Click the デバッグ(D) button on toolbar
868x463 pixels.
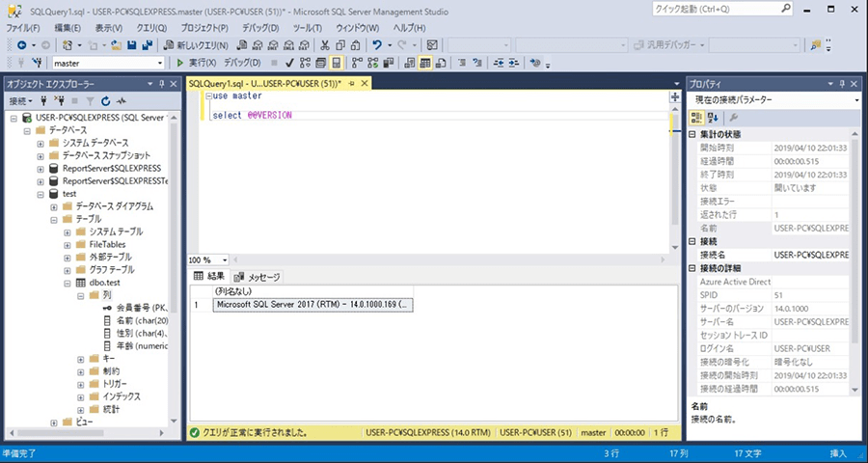242,63
